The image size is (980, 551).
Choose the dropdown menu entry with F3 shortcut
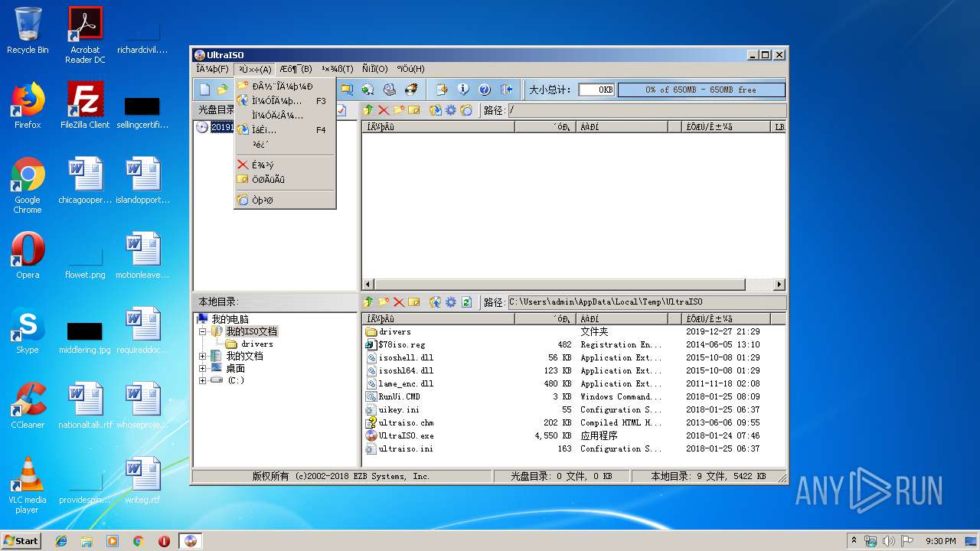(x=285, y=101)
